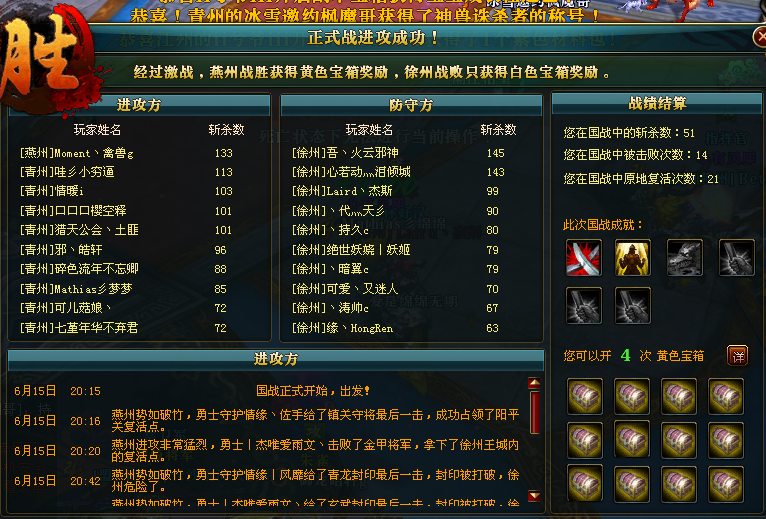
Task: Click the red scrollbar thumb in log
Action: click(534, 412)
